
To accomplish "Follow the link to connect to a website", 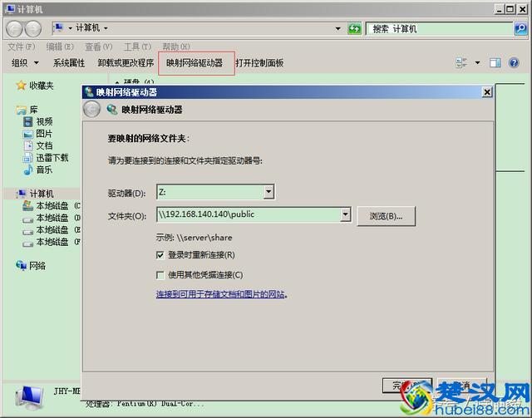I will tap(219, 294).
